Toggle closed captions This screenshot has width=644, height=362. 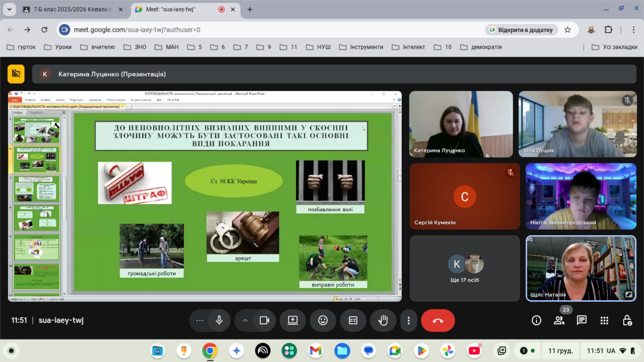353,320
